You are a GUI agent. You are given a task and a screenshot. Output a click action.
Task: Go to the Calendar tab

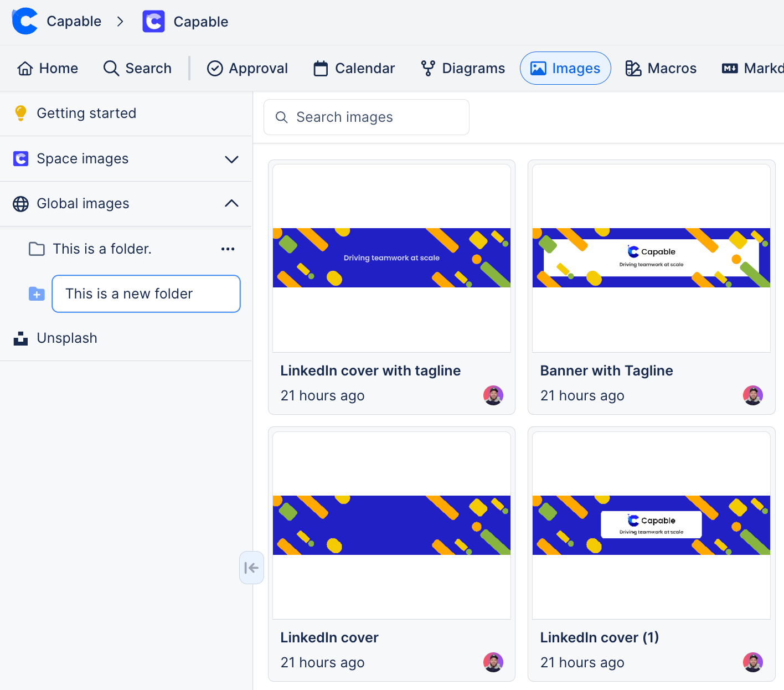(x=354, y=68)
